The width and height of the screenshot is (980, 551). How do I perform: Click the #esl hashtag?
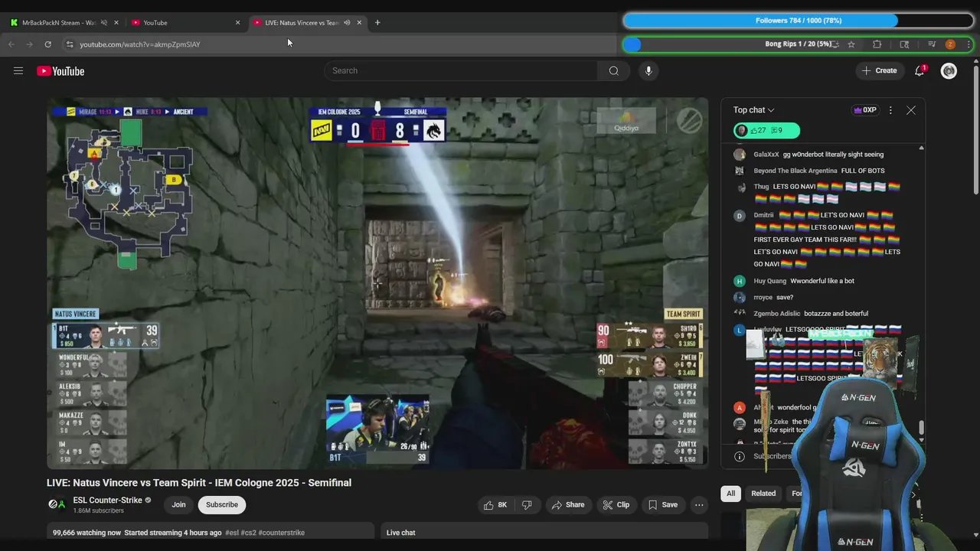[x=231, y=533]
